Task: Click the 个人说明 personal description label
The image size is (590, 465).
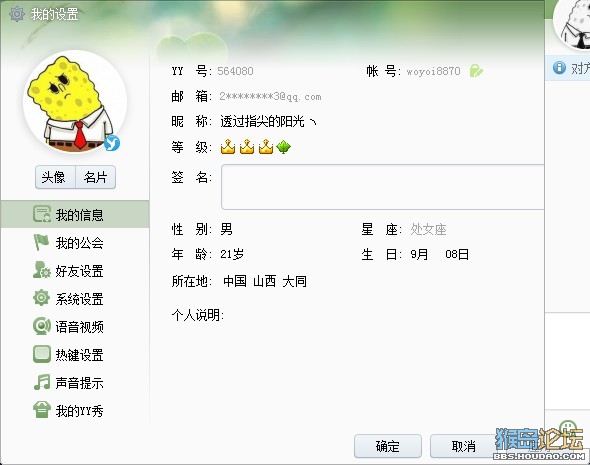Action: pos(198,315)
